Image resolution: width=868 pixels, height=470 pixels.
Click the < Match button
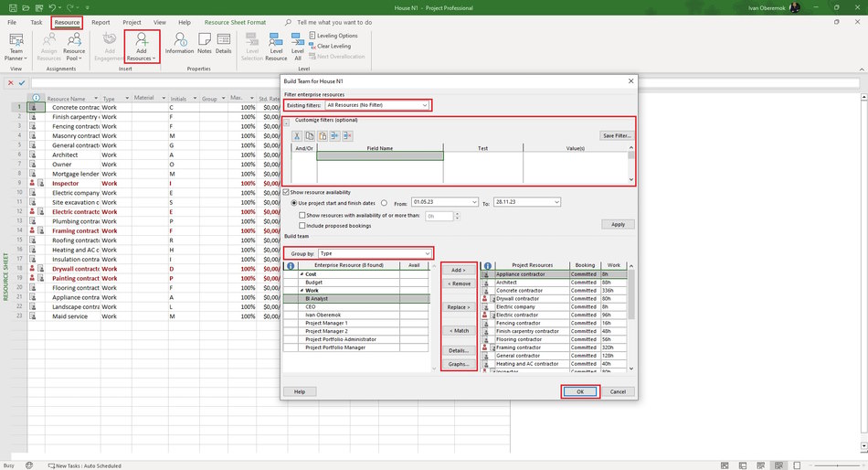click(459, 330)
